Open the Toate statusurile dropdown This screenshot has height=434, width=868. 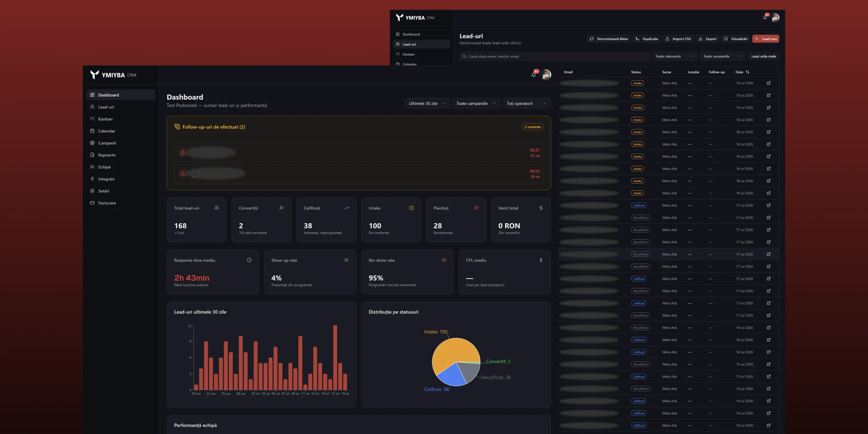[675, 56]
